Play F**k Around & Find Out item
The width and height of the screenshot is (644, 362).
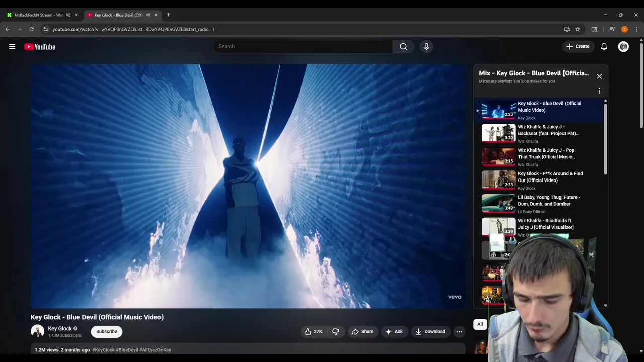(539, 180)
